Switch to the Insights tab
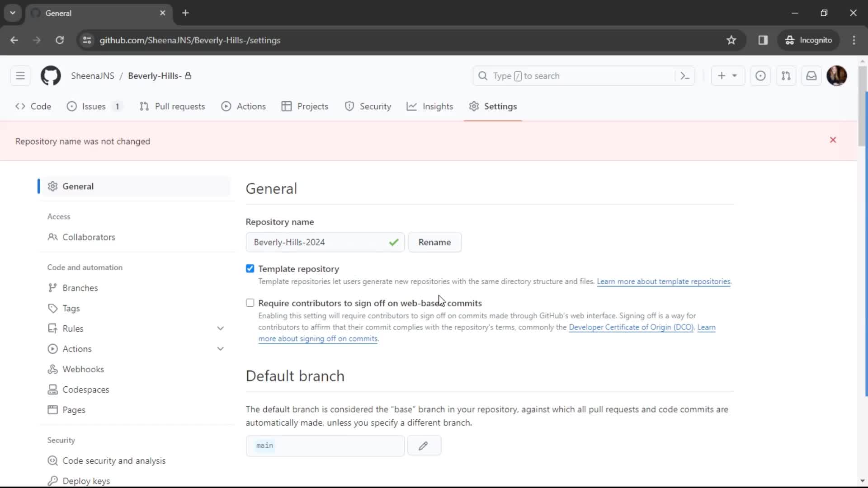This screenshot has width=868, height=488. click(430, 106)
